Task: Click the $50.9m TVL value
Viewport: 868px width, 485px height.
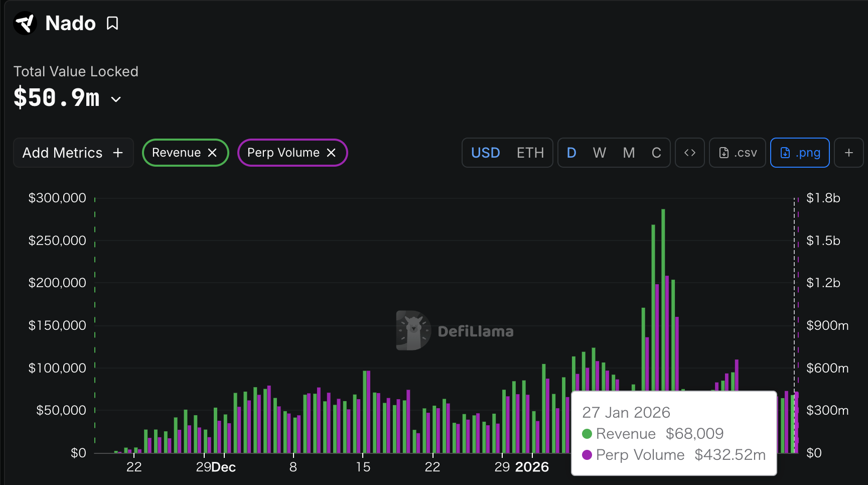Action: pyautogui.click(x=57, y=97)
